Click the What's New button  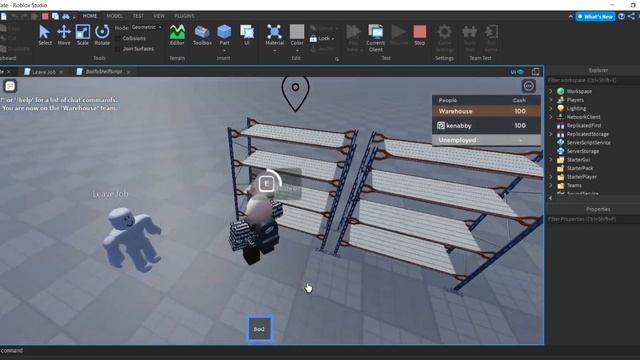point(595,17)
